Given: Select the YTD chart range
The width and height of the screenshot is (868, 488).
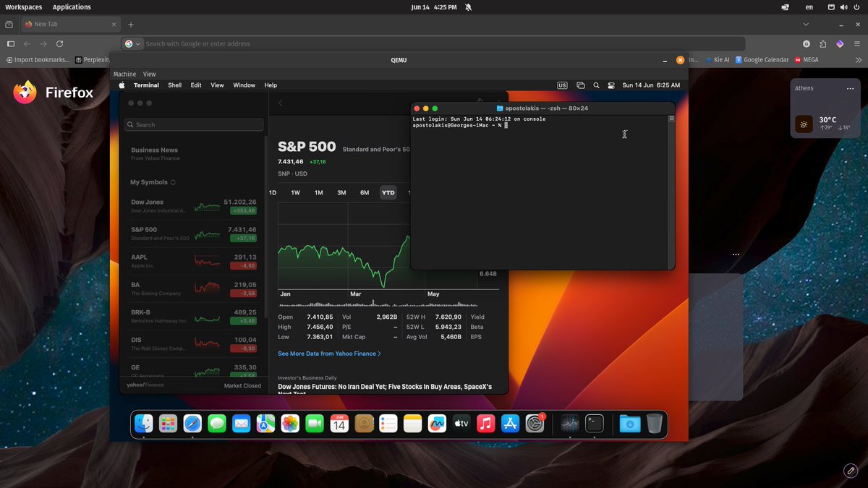Looking at the screenshot, I should [x=388, y=192].
